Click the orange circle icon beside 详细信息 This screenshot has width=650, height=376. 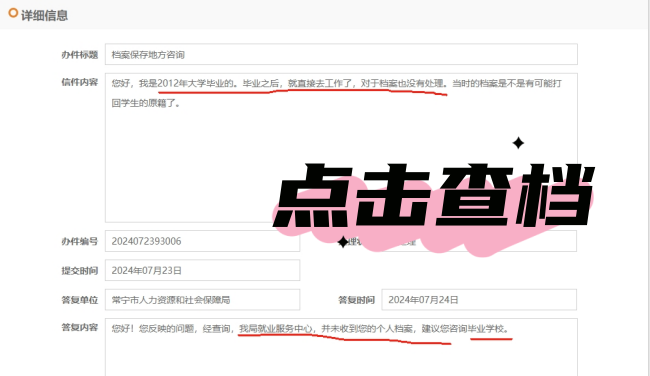pyautogui.click(x=13, y=13)
